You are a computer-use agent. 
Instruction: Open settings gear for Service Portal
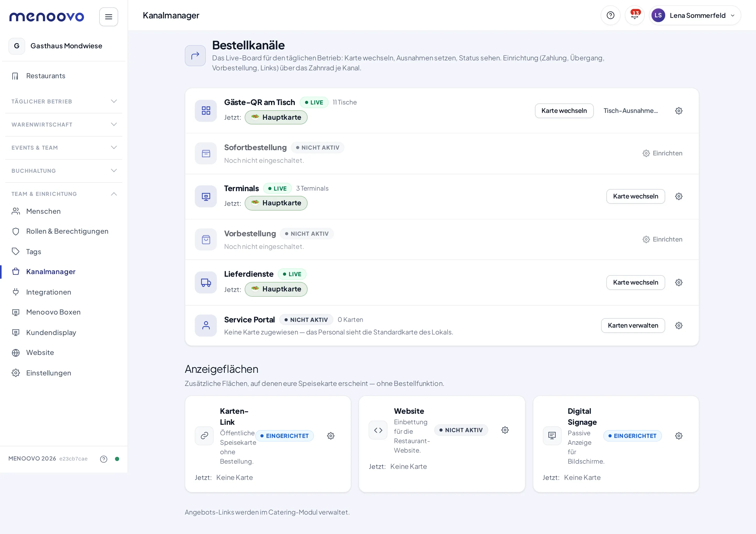pos(679,326)
